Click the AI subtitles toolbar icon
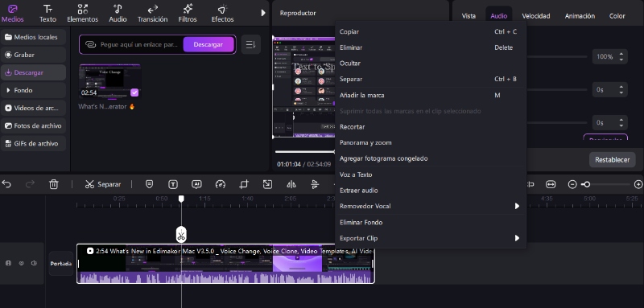 pos(196,184)
